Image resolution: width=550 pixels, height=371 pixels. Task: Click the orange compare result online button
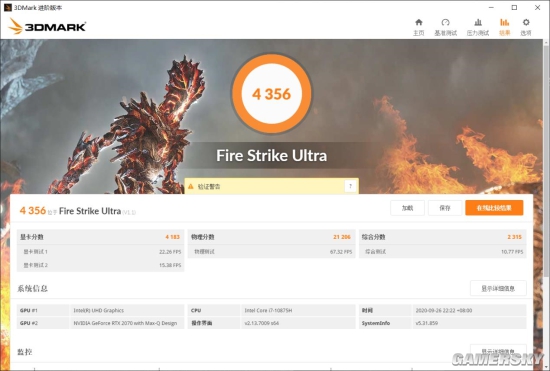(x=494, y=208)
